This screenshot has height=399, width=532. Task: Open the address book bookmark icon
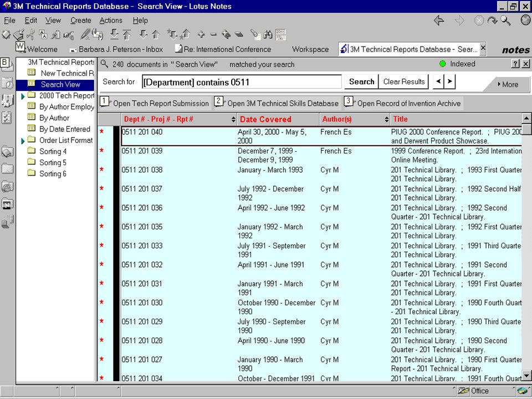(x=7, y=100)
